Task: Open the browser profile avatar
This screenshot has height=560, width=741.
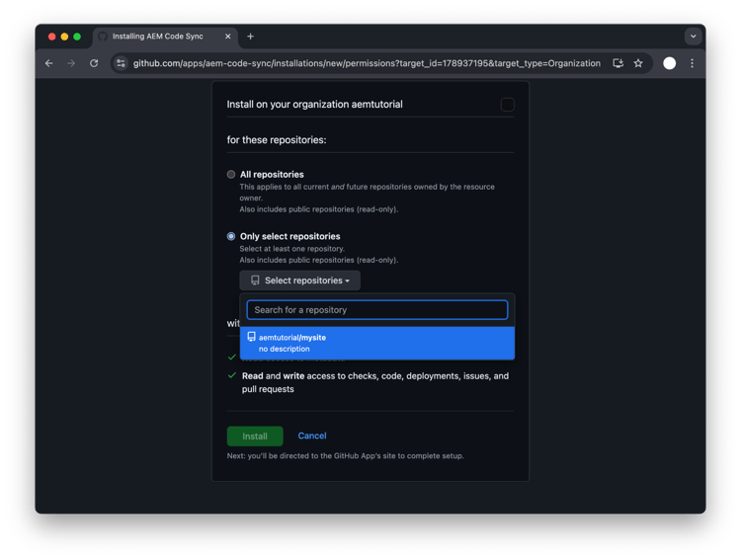Action: click(669, 63)
